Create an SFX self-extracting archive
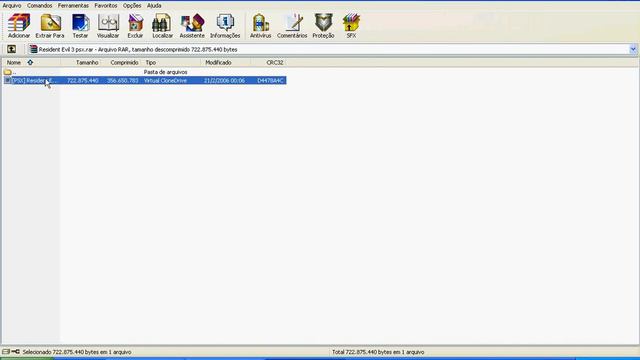 click(x=351, y=26)
